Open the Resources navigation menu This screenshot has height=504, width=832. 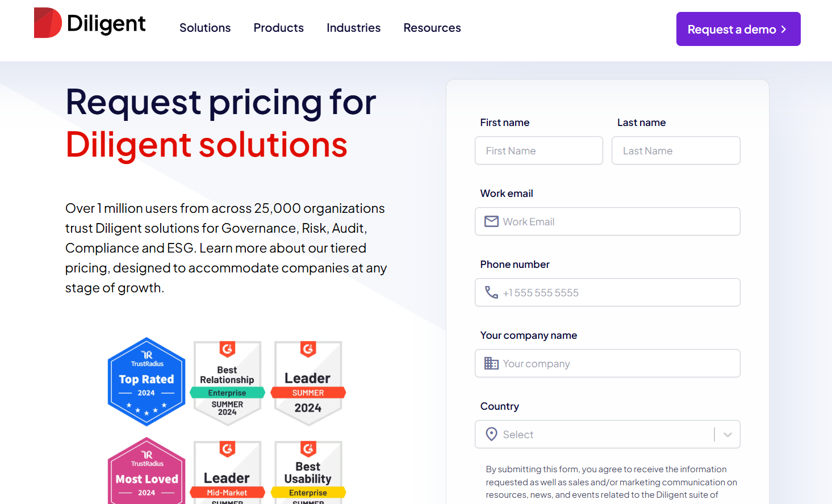(x=432, y=28)
